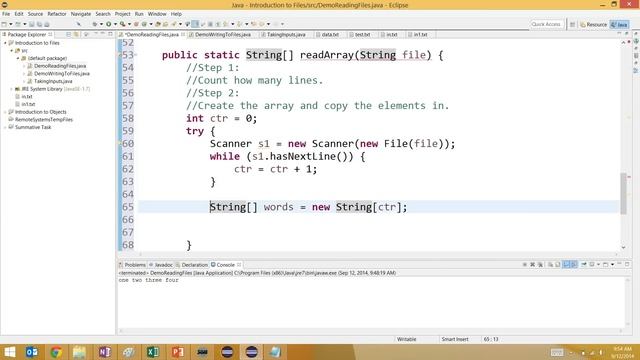Select TakingInputs.java in Package Explorer

53,81
